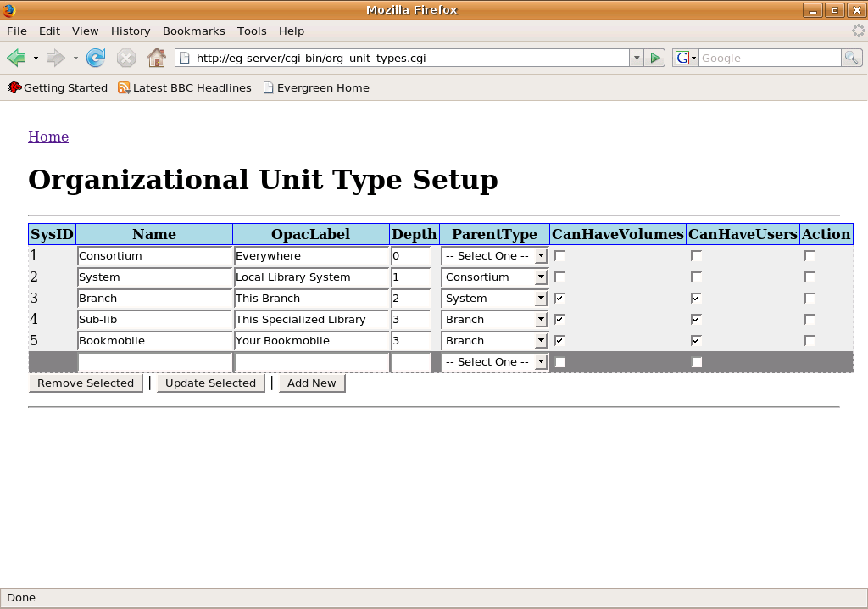This screenshot has height=609, width=868.
Task: Click the browser Back arrow icon
Action: point(16,58)
